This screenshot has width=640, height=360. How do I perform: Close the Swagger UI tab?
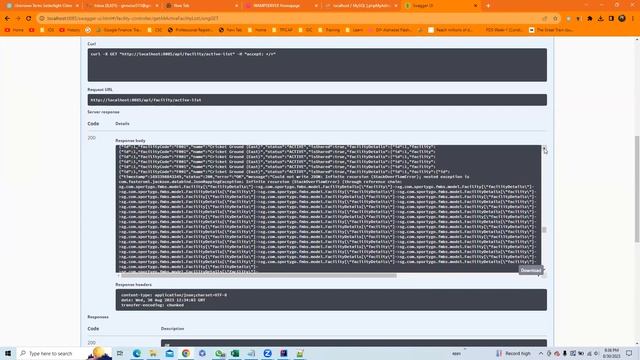coord(475,6)
